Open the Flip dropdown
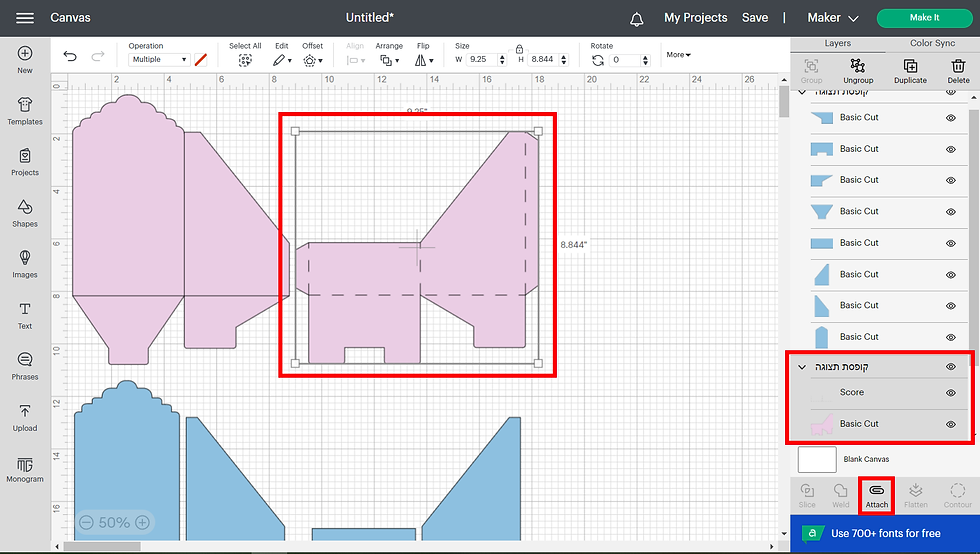The height and width of the screenshot is (554, 980). tap(424, 60)
